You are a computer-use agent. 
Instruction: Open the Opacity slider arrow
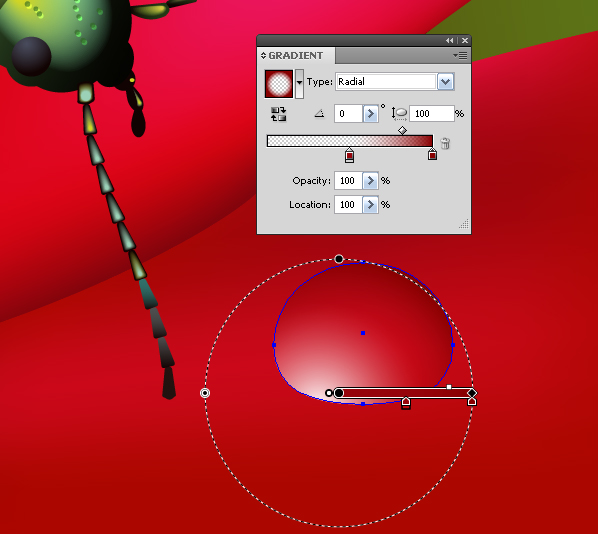[x=370, y=181]
